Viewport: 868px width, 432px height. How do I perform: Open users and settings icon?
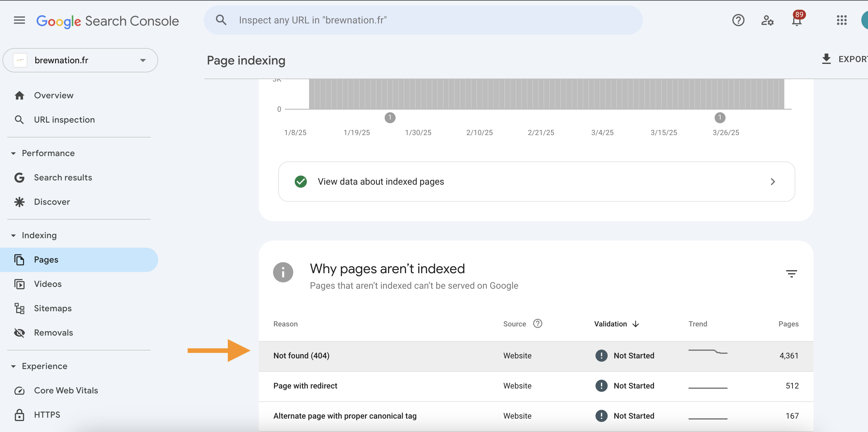767,20
